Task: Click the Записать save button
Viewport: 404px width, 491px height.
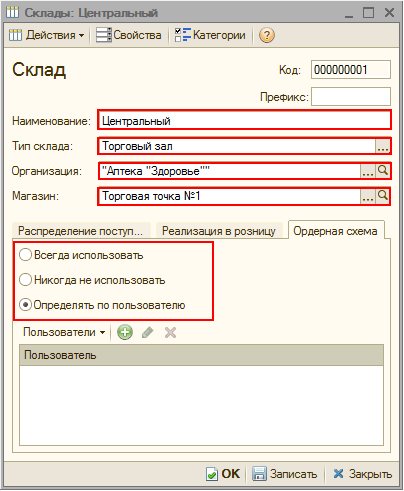Action: click(285, 474)
